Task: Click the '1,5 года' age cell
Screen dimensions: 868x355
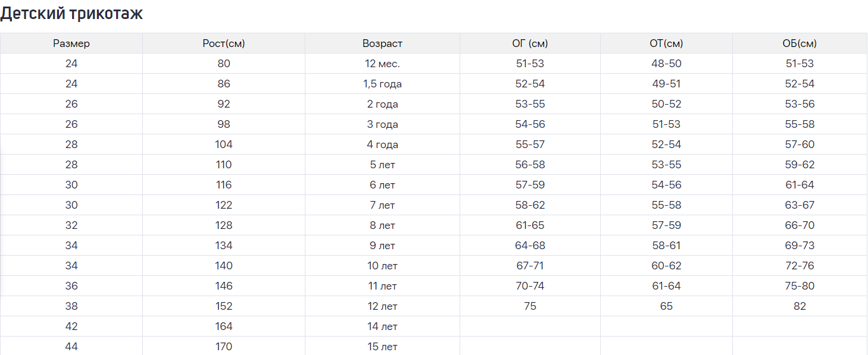Action: coord(382,84)
